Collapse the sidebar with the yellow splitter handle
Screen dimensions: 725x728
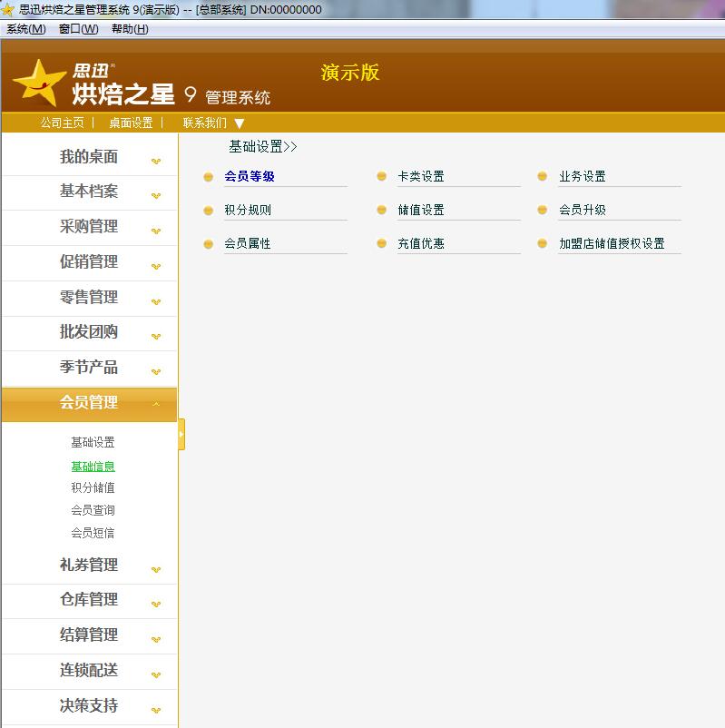coord(181,434)
